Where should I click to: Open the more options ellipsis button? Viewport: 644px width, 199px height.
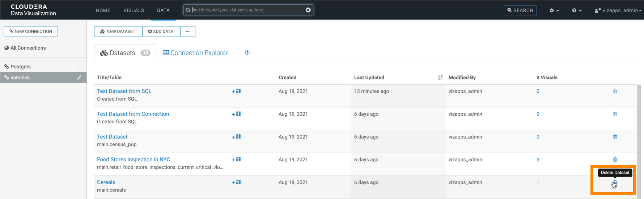click(x=188, y=31)
